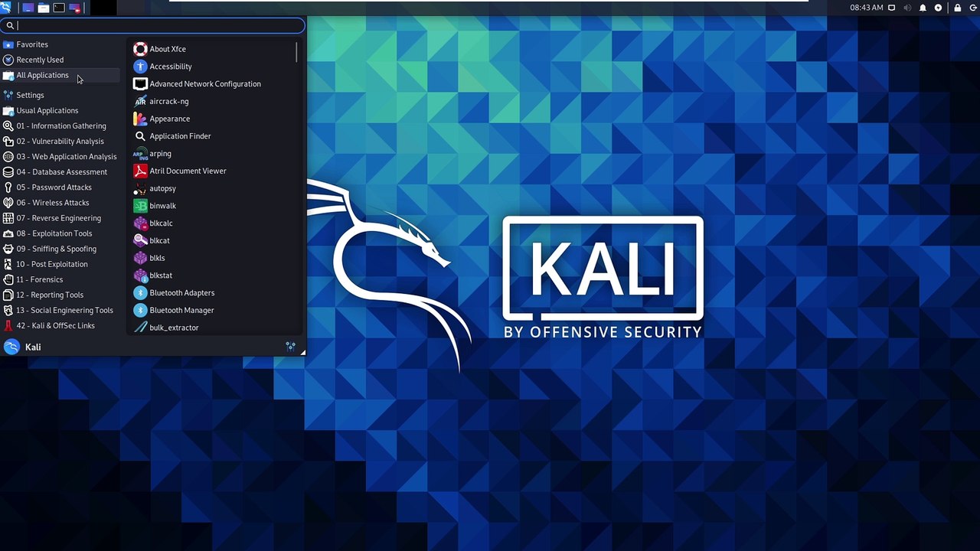Click the log out icon in panel
This screenshot has height=551, width=980.
[x=973, y=8]
